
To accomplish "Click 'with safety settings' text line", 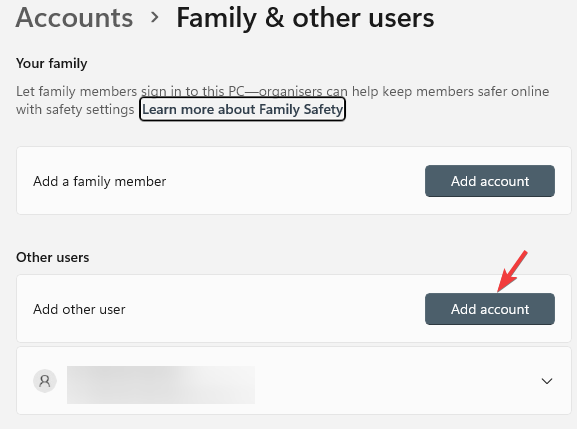I will [75, 110].
